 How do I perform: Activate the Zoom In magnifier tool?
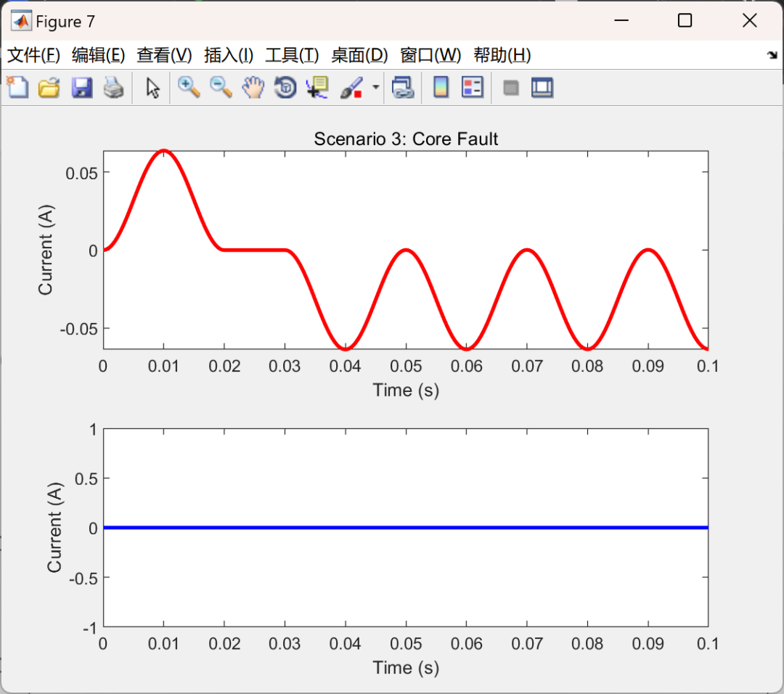click(189, 88)
